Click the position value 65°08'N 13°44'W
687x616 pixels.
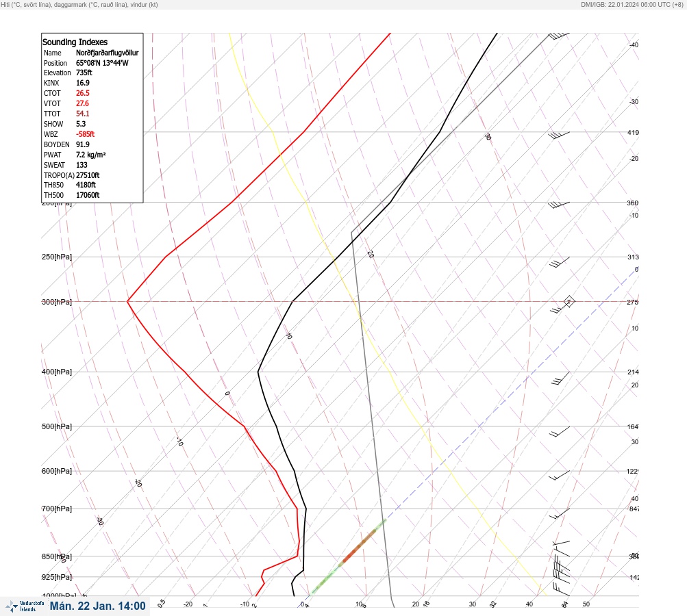102,63
